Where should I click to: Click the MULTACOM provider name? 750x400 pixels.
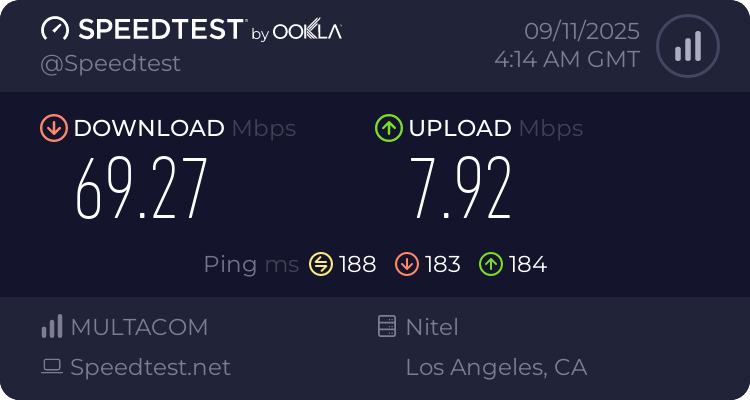point(139,327)
